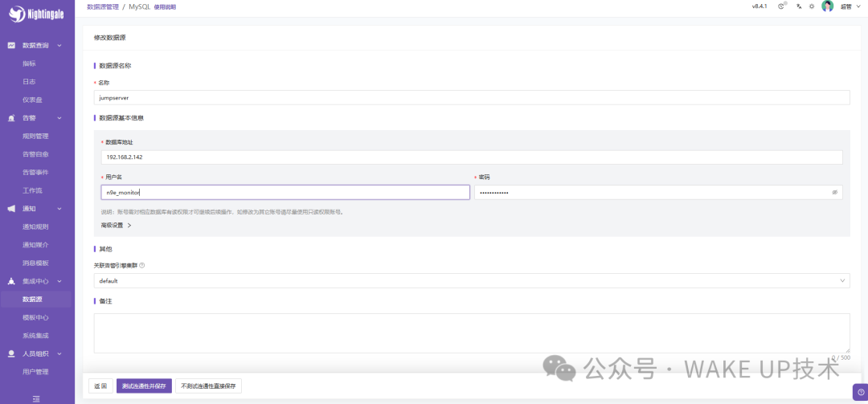The image size is (868, 404).
Task: Open 工作流 in the sidebar
Action: click(32, 190)
